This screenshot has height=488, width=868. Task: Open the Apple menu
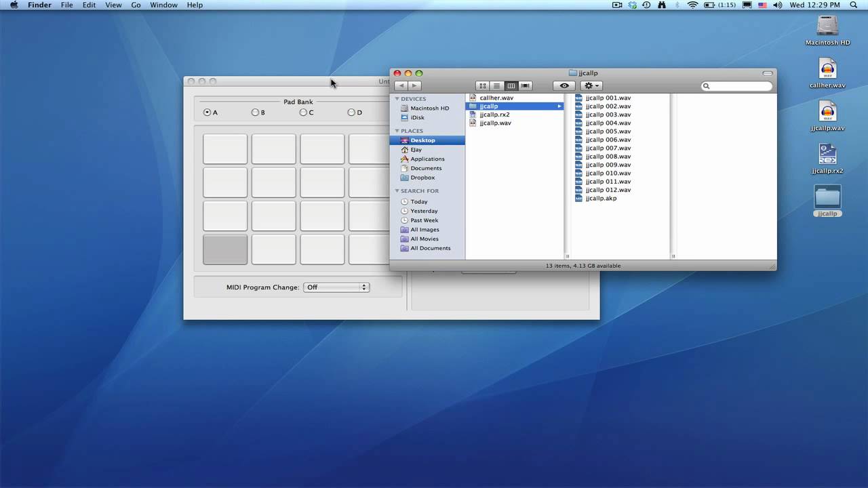coord(14,5)
